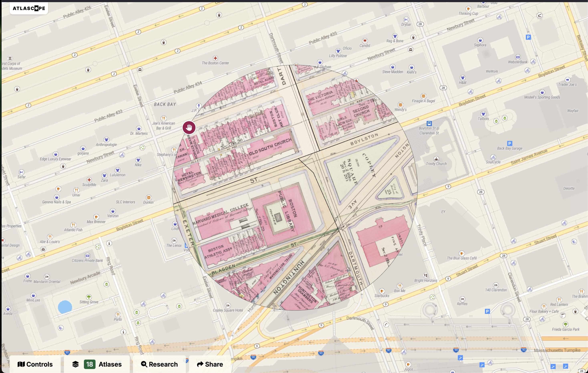Click the Atlascope logo
The height and width of the screenshot is (373, 588).
click(x=29, y=8)
